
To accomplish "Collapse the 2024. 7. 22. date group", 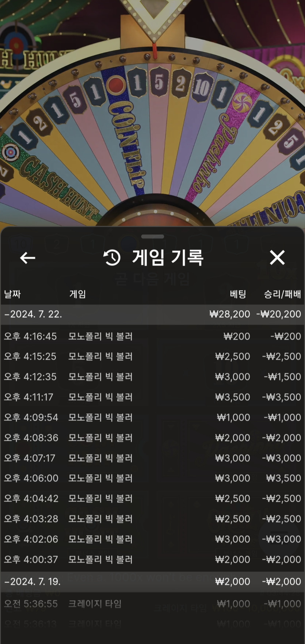I will 153,315.
